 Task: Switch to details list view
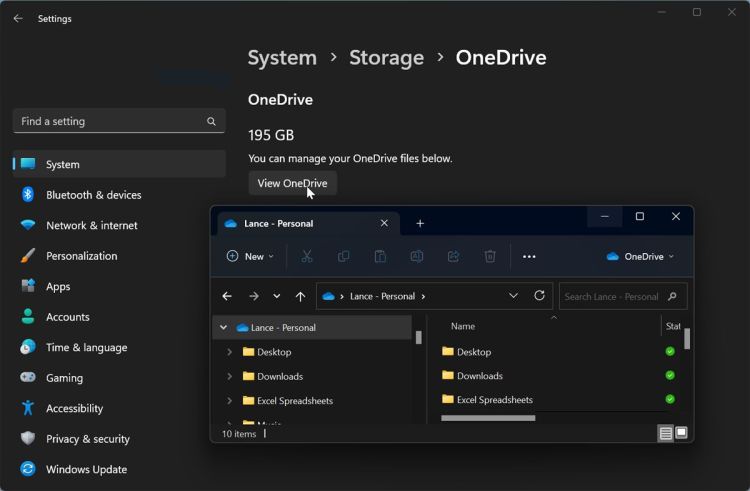pos(665,433)
